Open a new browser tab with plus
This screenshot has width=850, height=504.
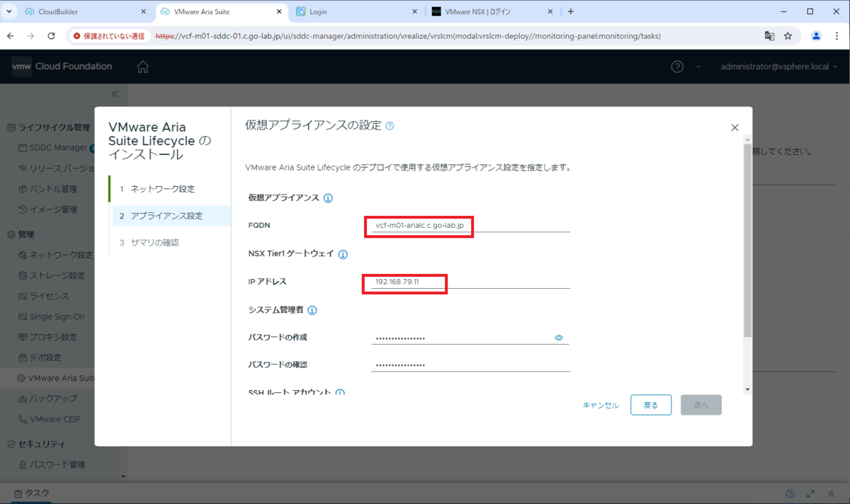(571, 11)
